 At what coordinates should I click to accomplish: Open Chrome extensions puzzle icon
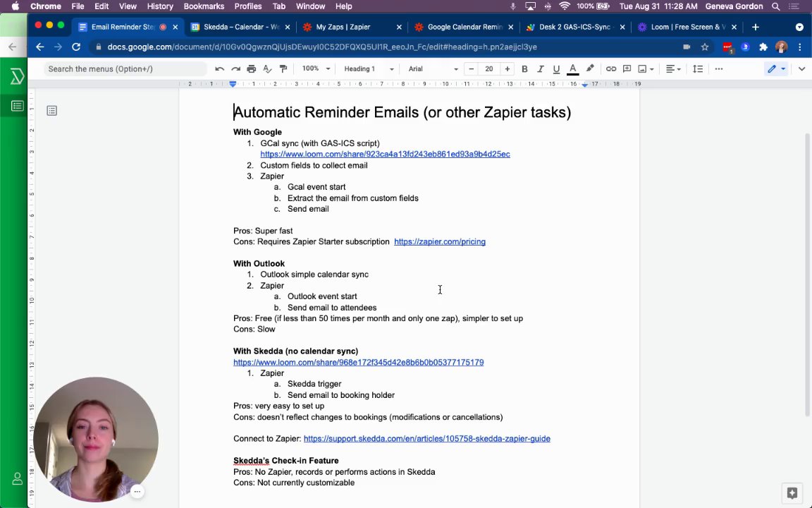coord(763,47)
